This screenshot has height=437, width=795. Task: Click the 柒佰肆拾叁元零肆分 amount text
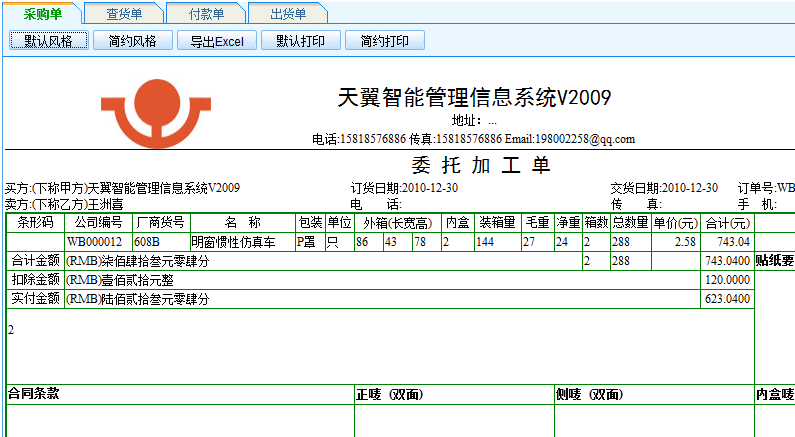click(x=155, y=261)
